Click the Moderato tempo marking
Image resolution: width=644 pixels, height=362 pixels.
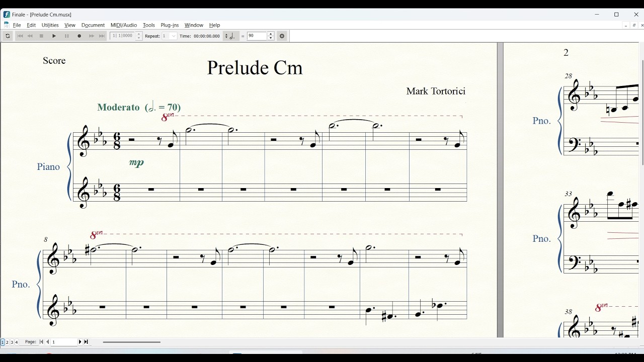click(139, 107)
